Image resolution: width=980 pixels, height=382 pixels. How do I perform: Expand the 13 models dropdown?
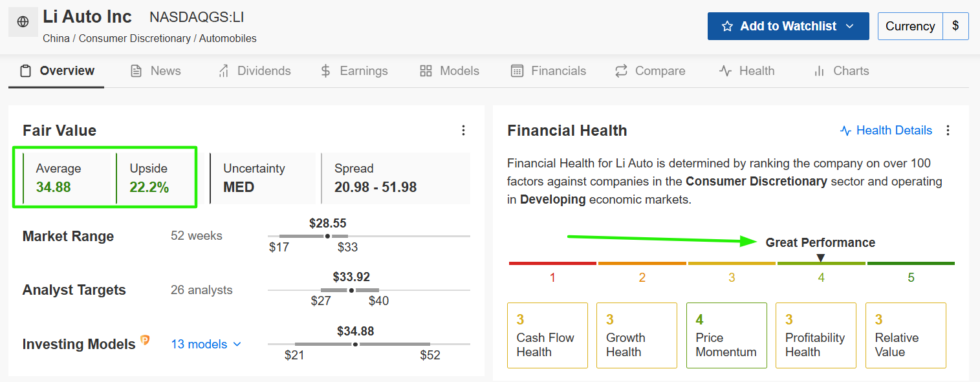point(206,344)
